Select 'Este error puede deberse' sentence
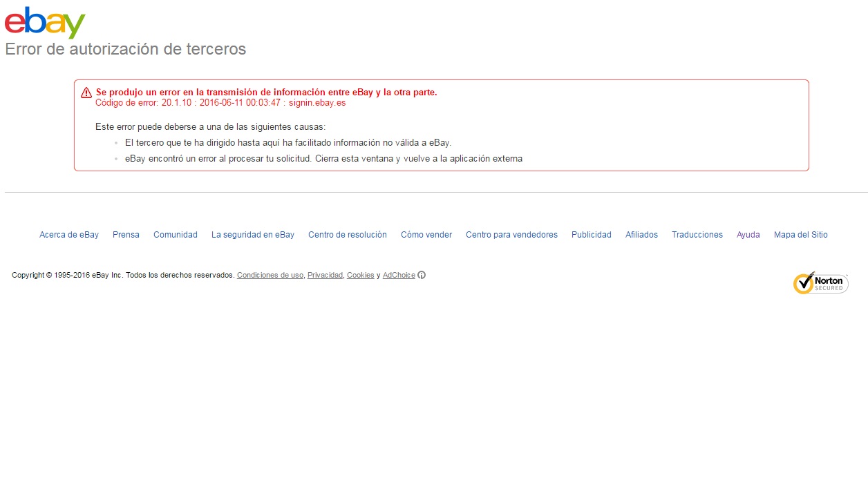The width and height of the screenshot is (868, 480). [x=210, y=127]
